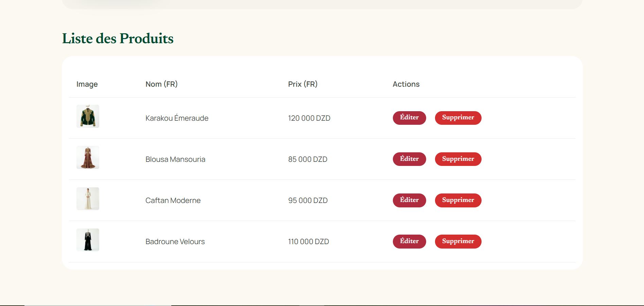Edit the Karakou Émeraude product

[x=409, y=118]
